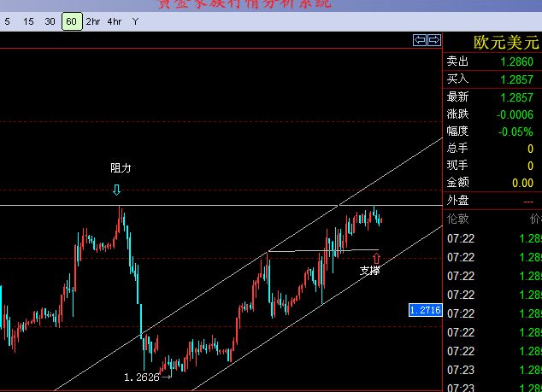Click the 1.2626 low price label
Image resolution: width=542 pixels, height=392 pixels.
142,377
